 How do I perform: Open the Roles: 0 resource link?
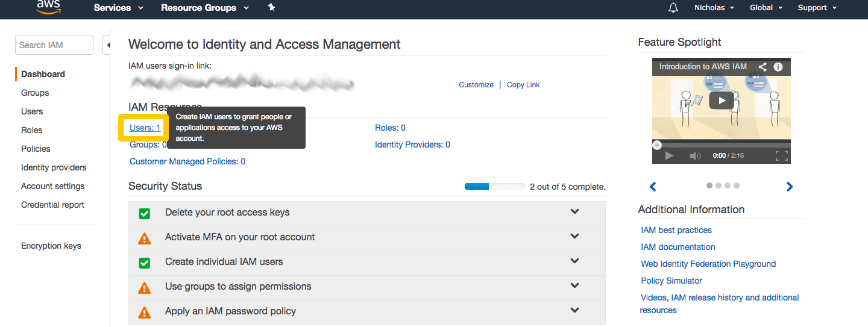tap(390, 128)
